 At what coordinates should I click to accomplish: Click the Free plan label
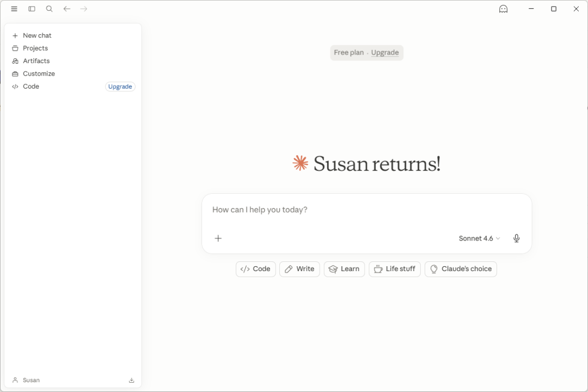coord(349,52)
